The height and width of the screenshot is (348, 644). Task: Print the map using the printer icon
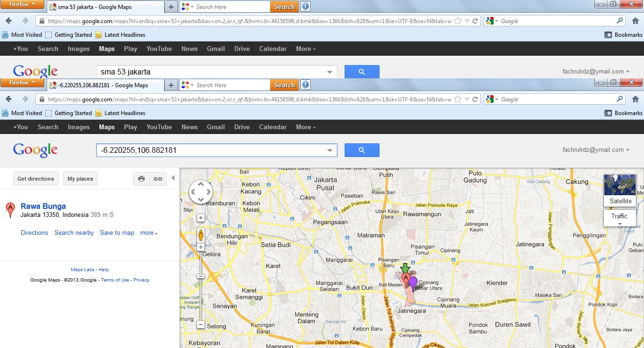(x=141, y=179)
